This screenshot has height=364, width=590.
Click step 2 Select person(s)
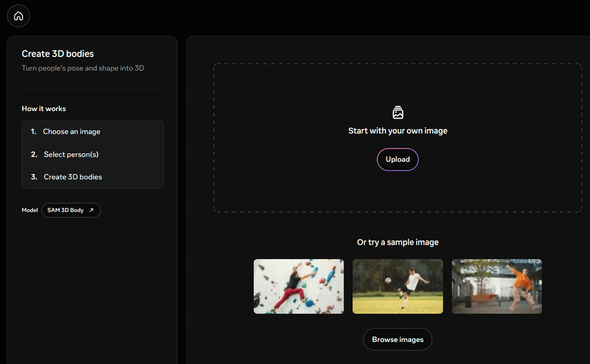coord(71,154)
